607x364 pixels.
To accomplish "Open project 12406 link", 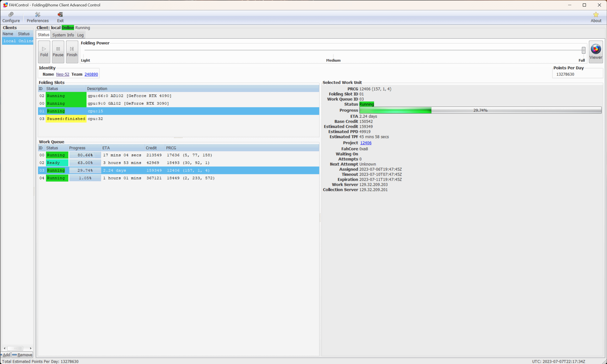I will pyautogui.click(x=366, y=143).
